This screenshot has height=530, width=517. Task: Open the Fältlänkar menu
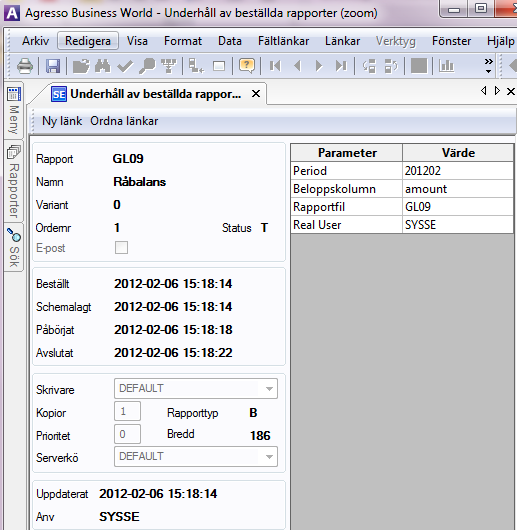pyautogui.click(x=284, y=41)
